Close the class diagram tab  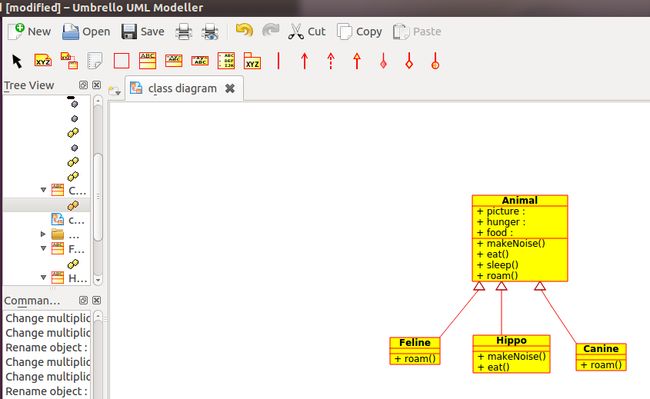tap(230, 88)
